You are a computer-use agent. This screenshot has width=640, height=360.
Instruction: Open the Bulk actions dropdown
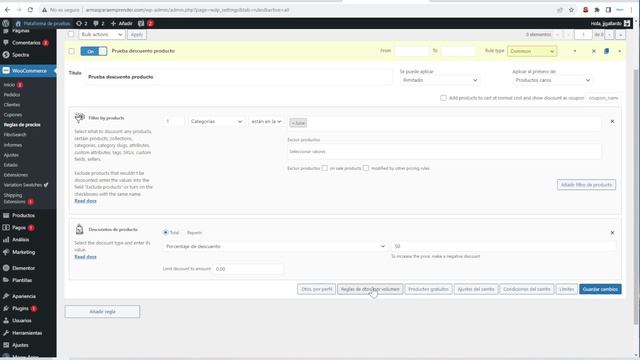101,34
